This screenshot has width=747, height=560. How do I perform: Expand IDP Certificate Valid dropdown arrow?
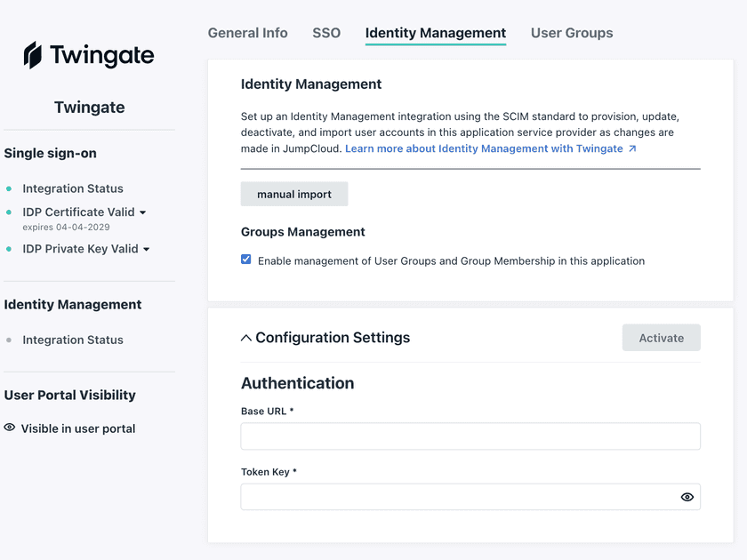[x=143, y=212]
